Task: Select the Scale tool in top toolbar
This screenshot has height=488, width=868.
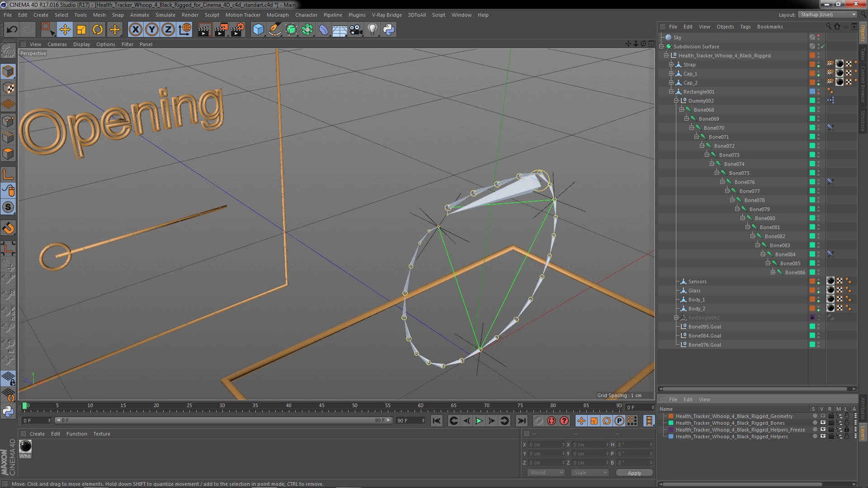Action: click(81, 30)
